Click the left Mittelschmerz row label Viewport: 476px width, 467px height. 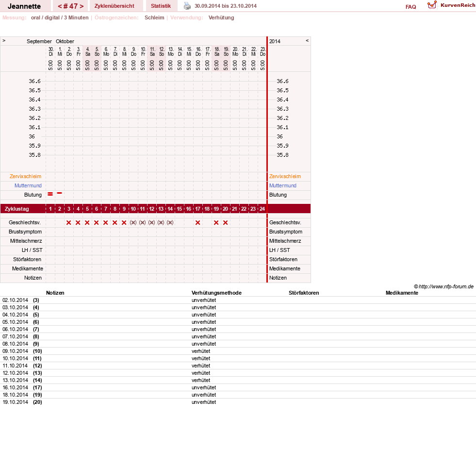point(26,241)
